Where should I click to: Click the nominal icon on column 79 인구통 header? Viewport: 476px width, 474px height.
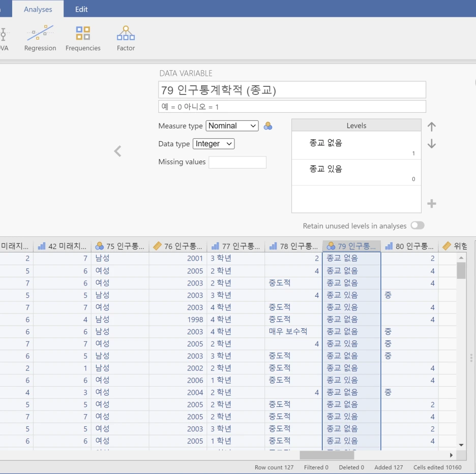point(329,245)
